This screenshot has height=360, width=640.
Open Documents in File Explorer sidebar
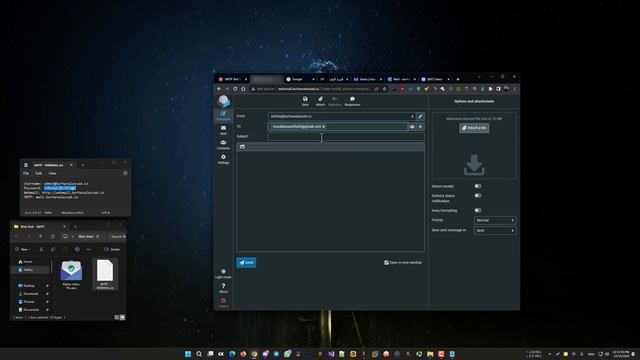[x=31, y=310]
